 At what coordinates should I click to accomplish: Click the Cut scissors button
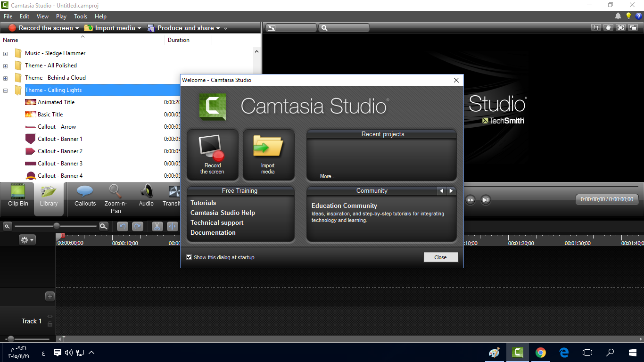pyautogui.click(x=157, y=226)
